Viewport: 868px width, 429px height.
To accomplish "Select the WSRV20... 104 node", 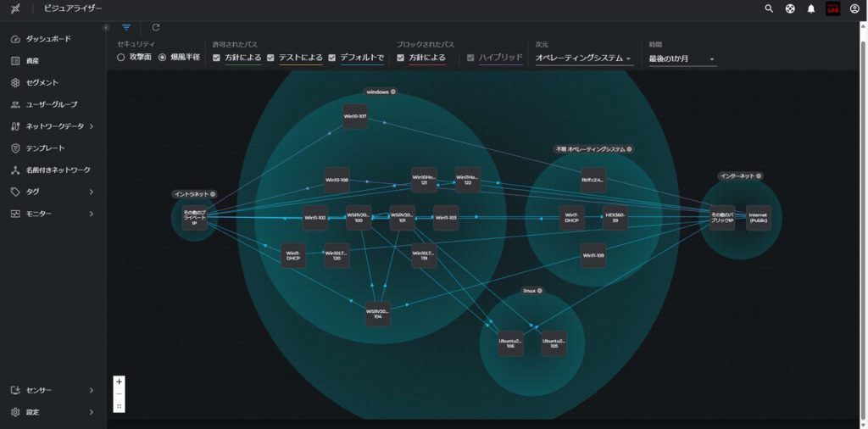I will coord(377,314).
